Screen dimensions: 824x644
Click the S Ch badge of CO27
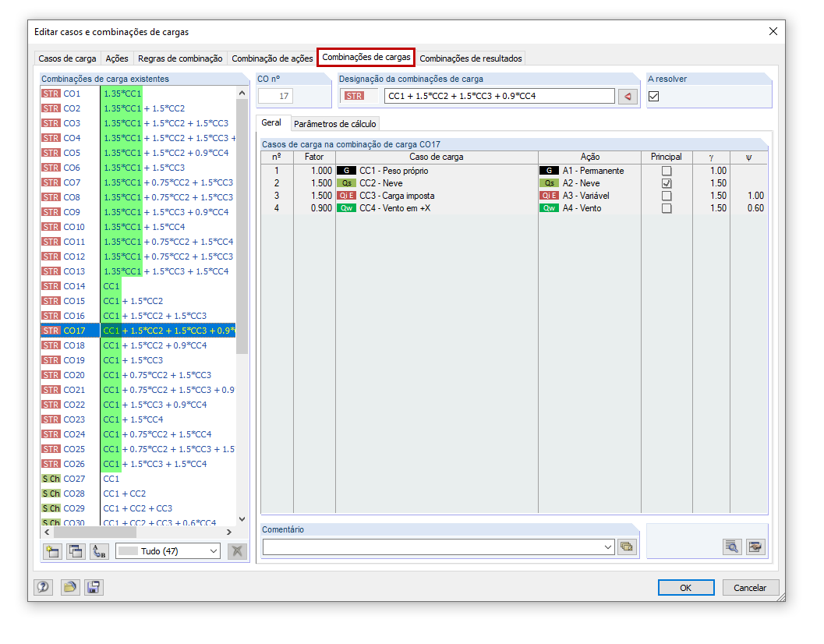pos(51,479)
